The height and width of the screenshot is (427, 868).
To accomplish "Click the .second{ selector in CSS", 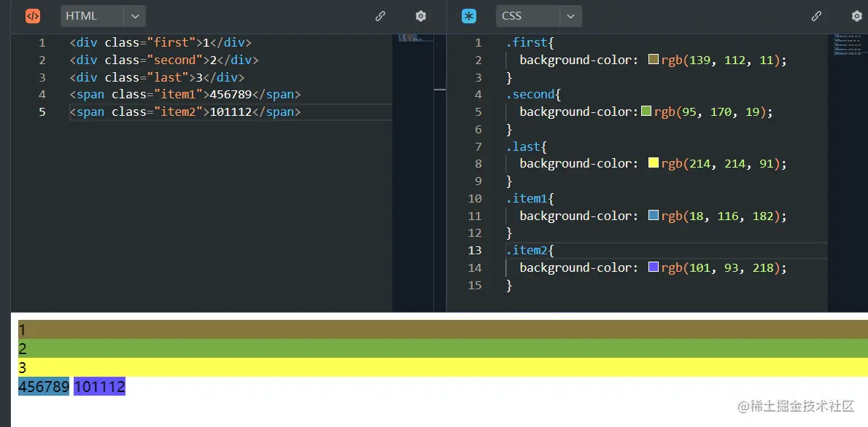I will 533,95.
